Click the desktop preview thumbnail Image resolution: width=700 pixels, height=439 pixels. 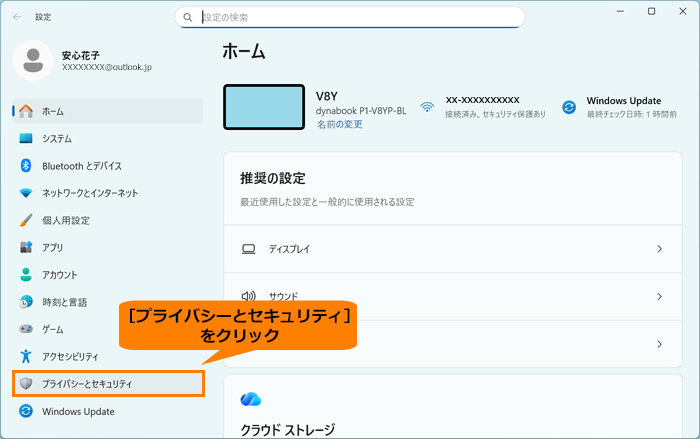(x=264, y=107)
